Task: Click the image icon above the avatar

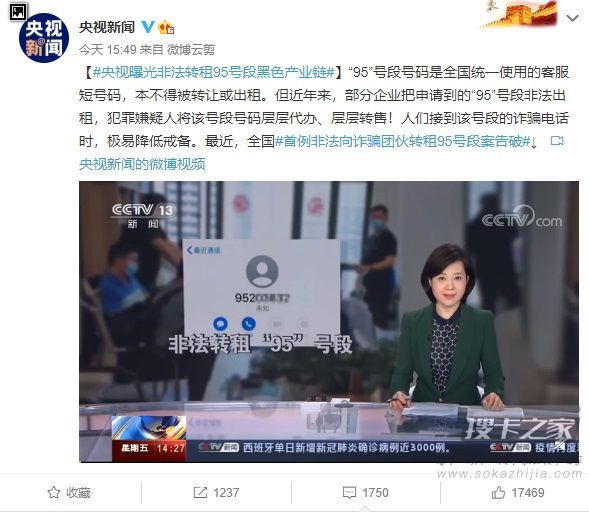Action: click(18, 12)
